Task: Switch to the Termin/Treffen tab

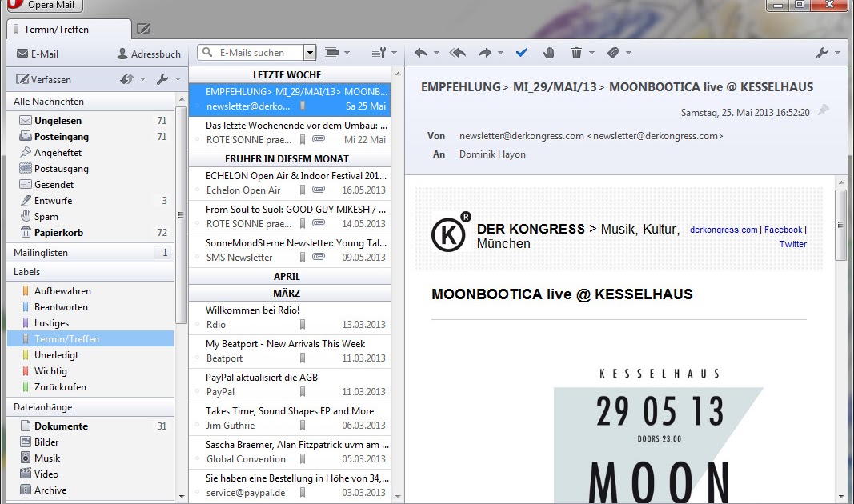Action: tap(69, 30)
